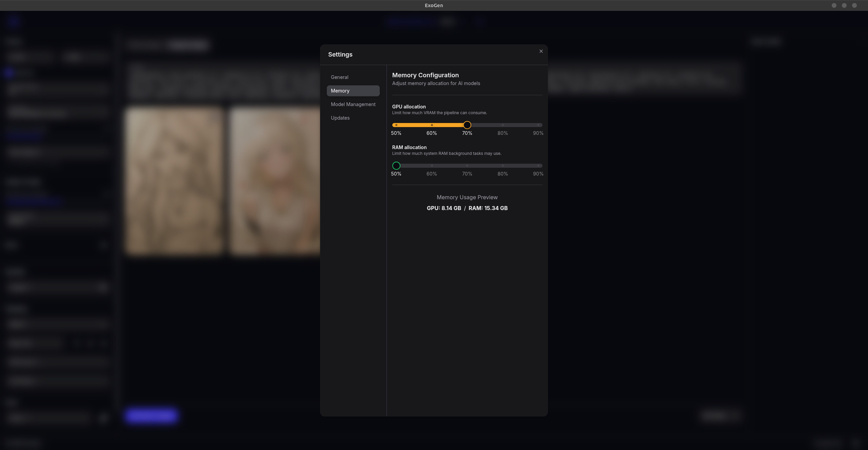Click the blue action button at bottom left
This screenshot has height=450, width=868.
[151, 416]
